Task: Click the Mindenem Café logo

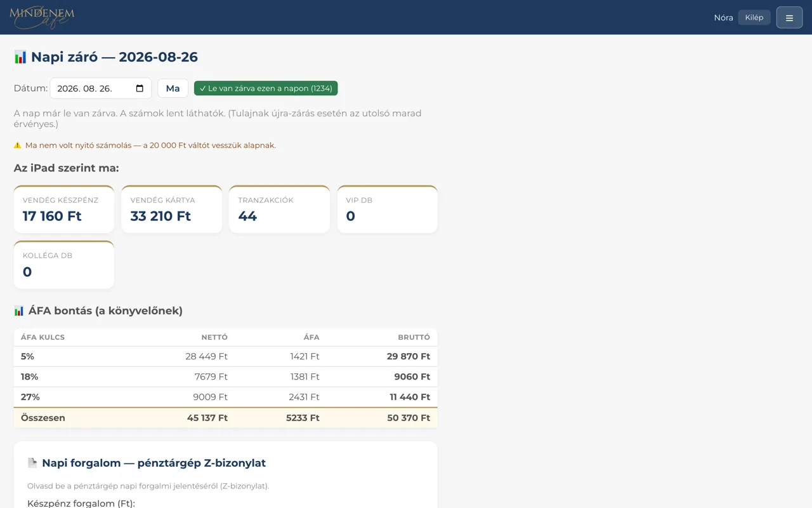Action: pos(42,17)
